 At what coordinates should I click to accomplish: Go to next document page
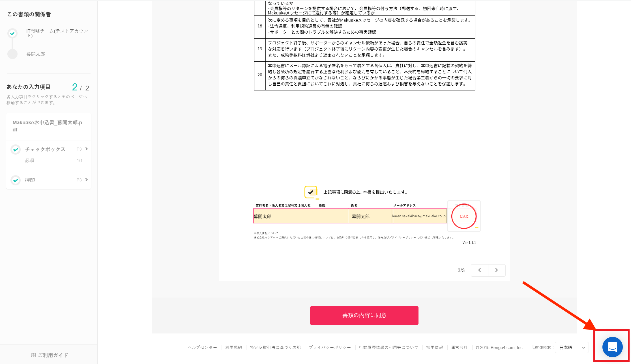(497, 270)
